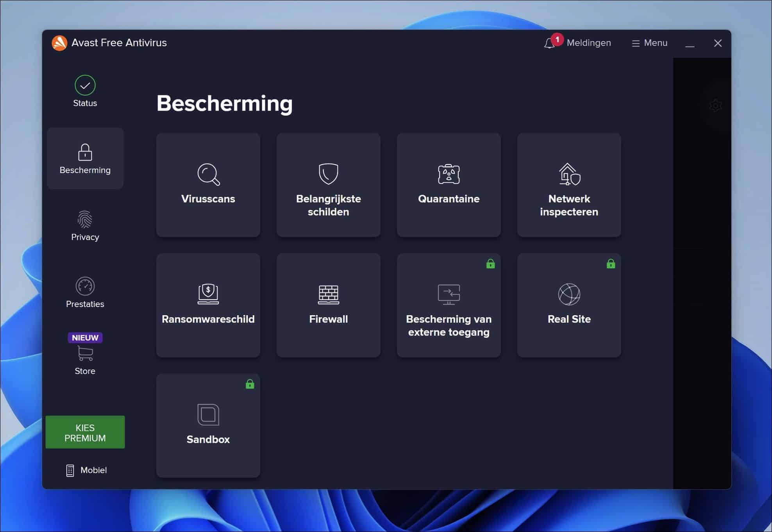This screenshot has height=532, width=772.
Task: Open the Belangrijkste schilden shield tile
Action: coord(329,185)
